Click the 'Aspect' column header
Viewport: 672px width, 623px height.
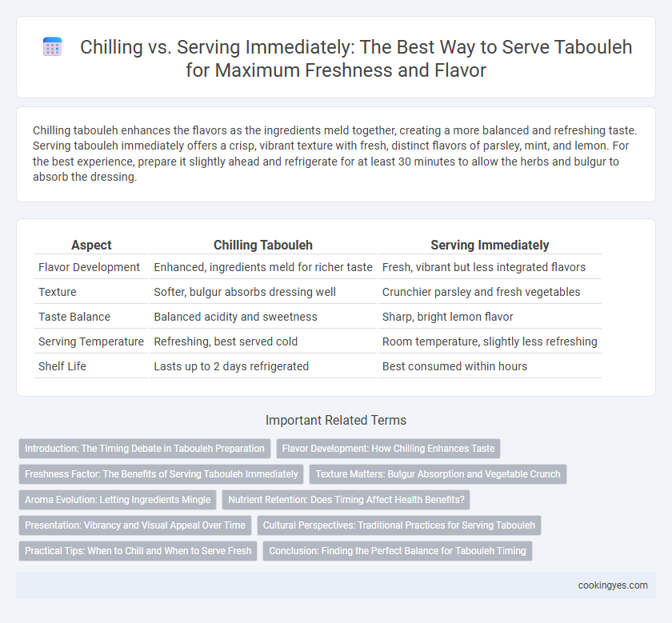(91, 245)
